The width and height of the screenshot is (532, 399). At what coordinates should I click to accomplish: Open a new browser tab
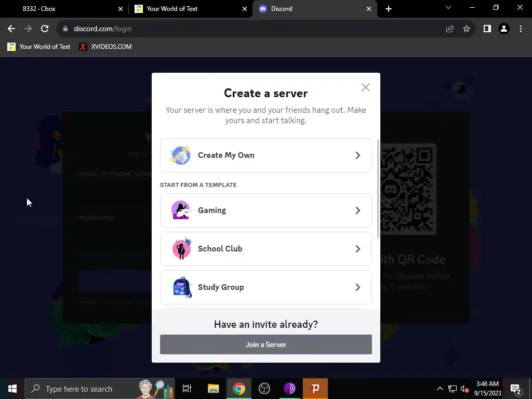click(x=389, y=9)
